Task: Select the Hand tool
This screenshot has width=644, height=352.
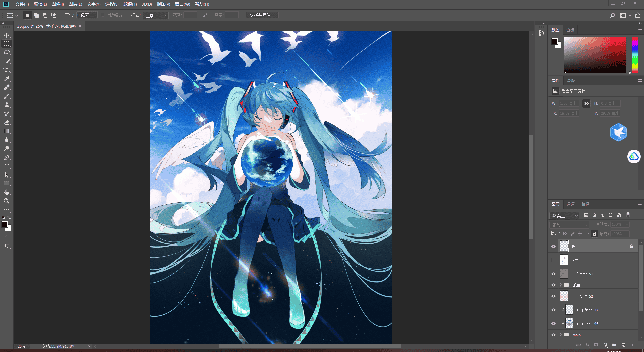Action: pos(7,192)
